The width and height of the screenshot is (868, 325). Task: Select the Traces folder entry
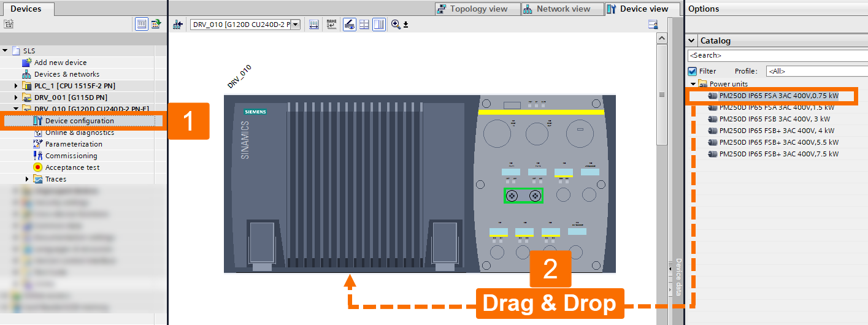pyautogui.click(x=55, y=179)
